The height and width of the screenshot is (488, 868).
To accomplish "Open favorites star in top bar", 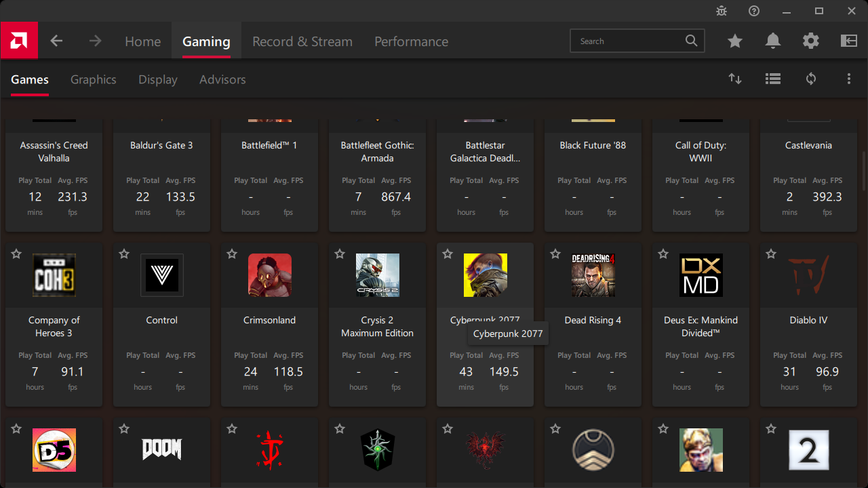I will (735, 41).
